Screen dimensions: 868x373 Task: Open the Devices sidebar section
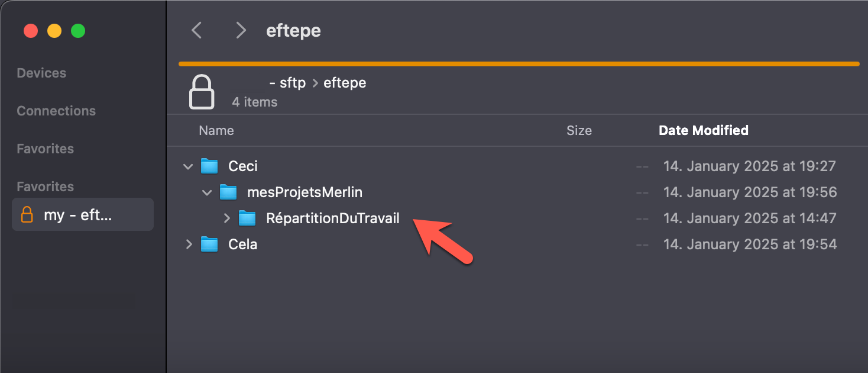click(x=41, y=72)
